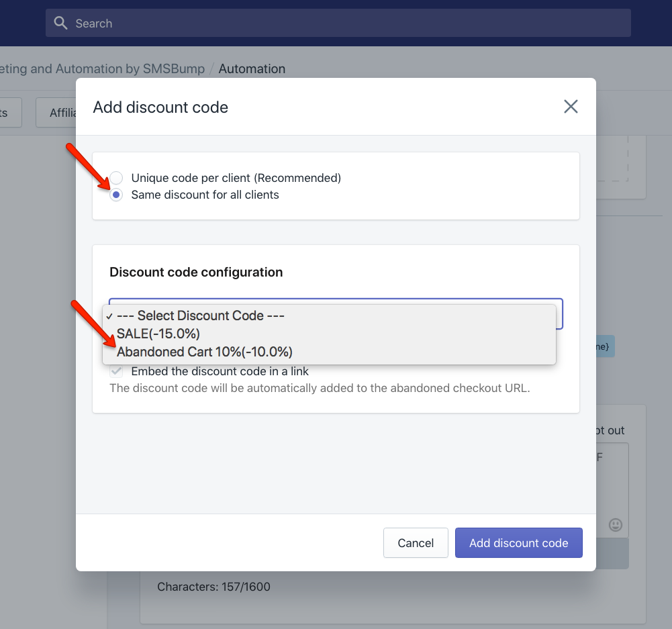This screenshot has width=672, height=629.
Task: Choose Abandoned Cart 10%(-10.0%) discount option
Action: coord(204,352)
